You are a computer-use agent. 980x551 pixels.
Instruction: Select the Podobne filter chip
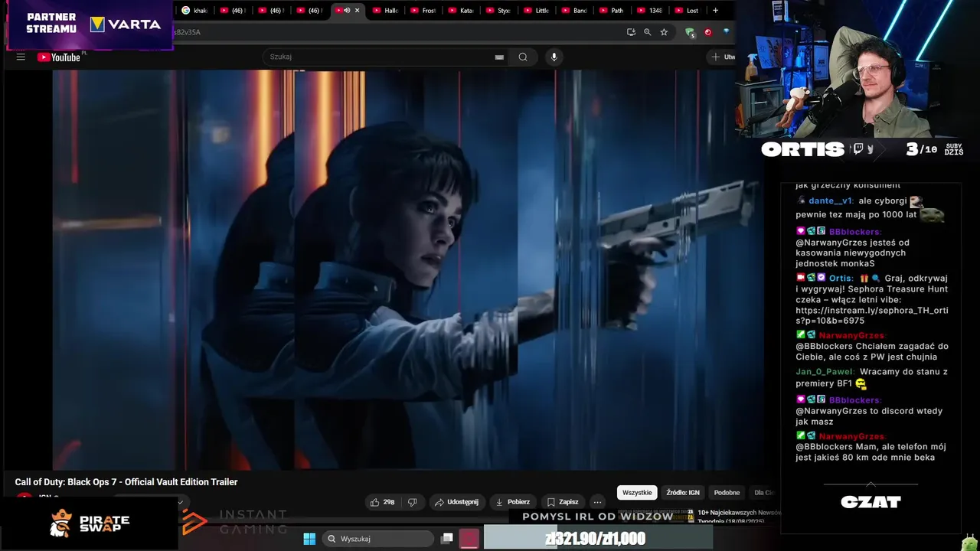[727, 493]
